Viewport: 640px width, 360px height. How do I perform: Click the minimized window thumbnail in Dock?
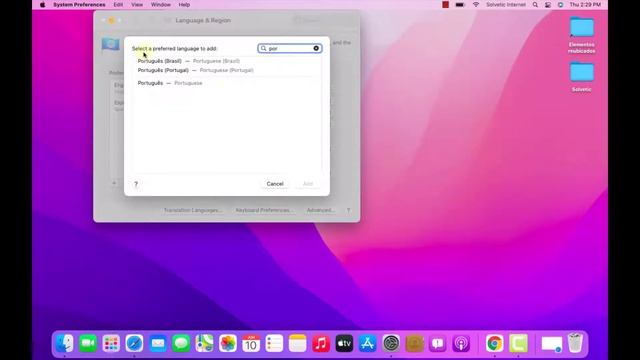tap(551, 344)
